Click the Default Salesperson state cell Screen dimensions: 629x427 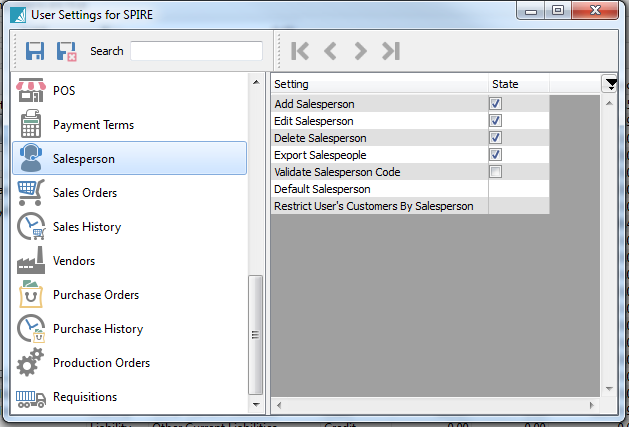click(518, 189)
